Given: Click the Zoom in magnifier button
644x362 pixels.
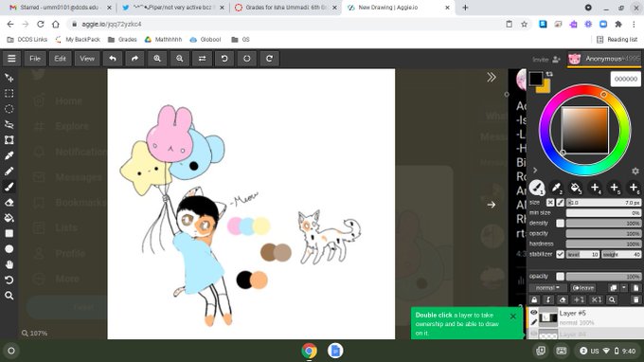Looking at the screenshot, I should tap(157, 59).
